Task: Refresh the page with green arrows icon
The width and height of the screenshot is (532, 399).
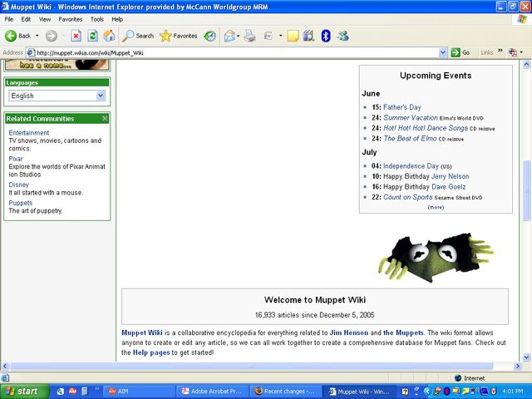Action: 92,36
